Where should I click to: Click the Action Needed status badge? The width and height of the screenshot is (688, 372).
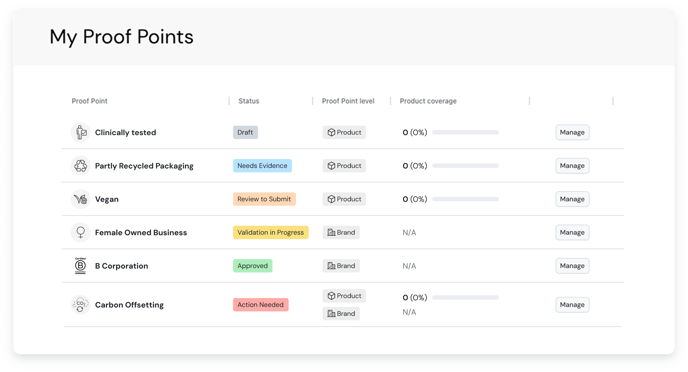click(x=261, y=304)
